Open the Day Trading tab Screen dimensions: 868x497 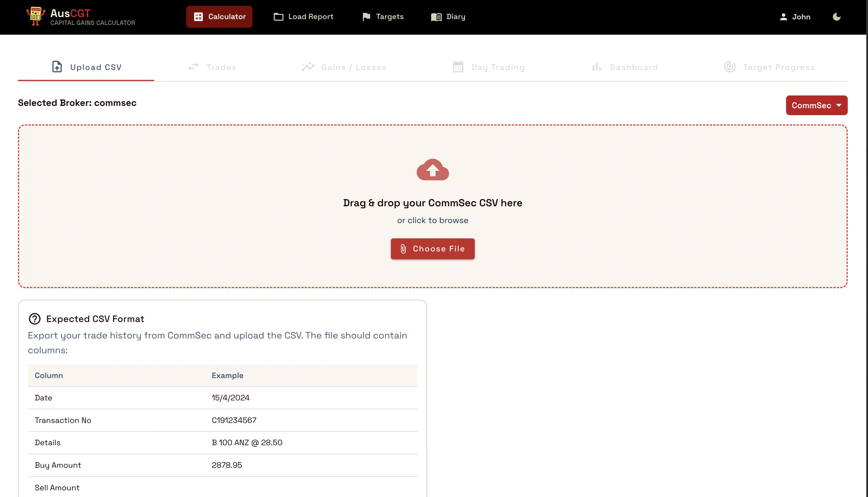click(488, 67)
